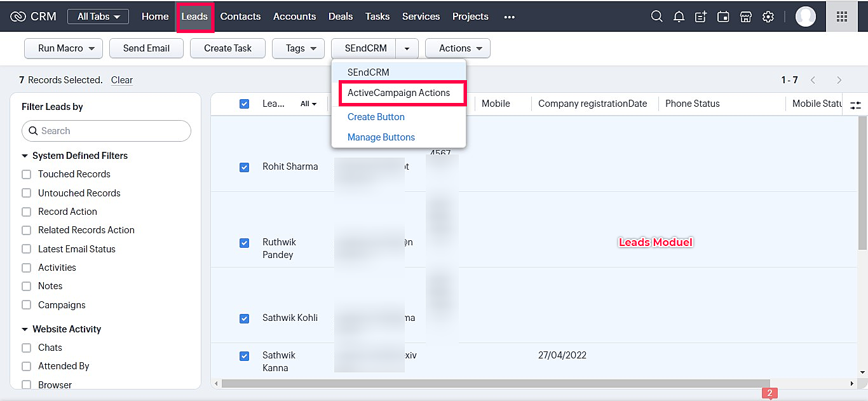Open the calendar icon in the header
The height and width of the screenshot is (401, 868).
click(x=723, y=17)
